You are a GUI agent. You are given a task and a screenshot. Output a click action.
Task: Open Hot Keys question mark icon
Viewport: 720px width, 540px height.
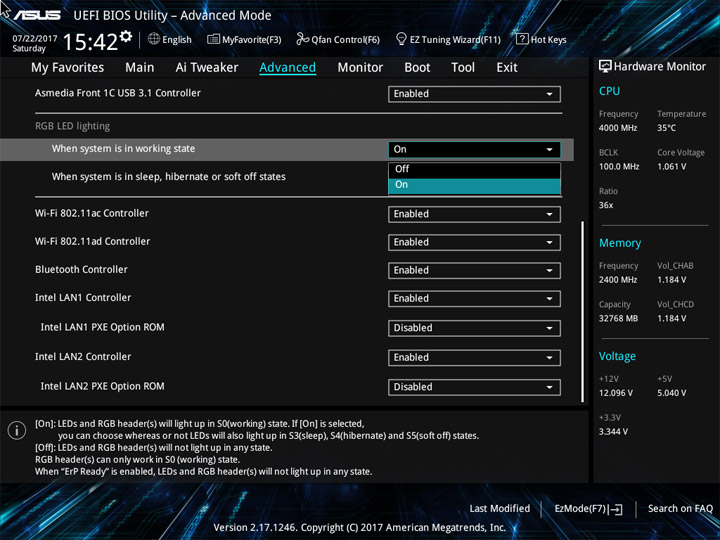[x=522, y=39]
